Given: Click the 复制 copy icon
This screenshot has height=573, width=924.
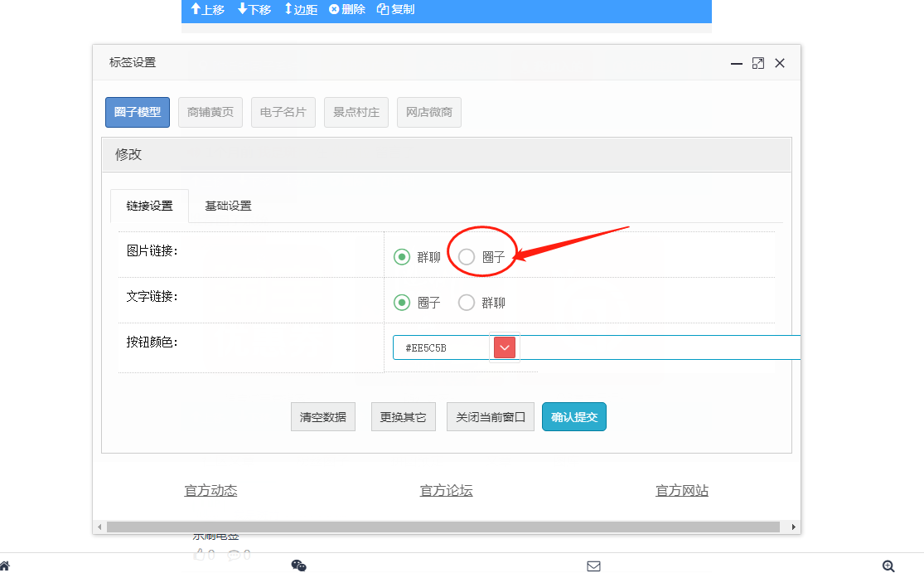Looking at the screenshot, I should click(x=383, y=9).
